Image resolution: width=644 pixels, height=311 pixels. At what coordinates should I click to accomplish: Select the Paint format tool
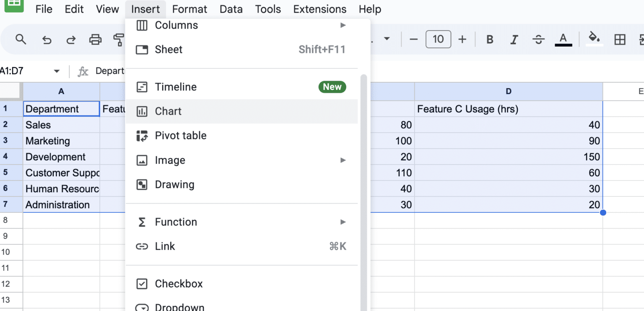119,39
